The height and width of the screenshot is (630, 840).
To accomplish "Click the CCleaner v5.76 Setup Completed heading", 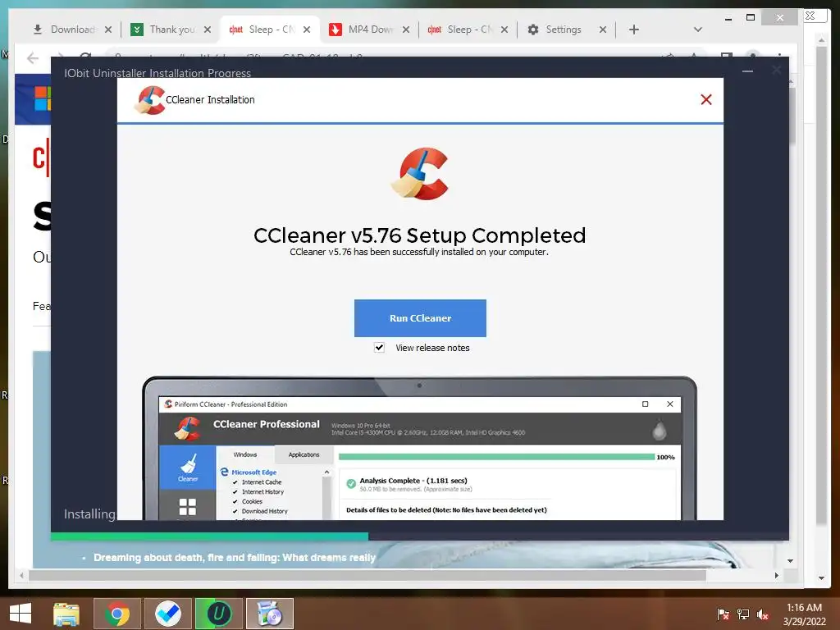I will (x=419, y=235).
